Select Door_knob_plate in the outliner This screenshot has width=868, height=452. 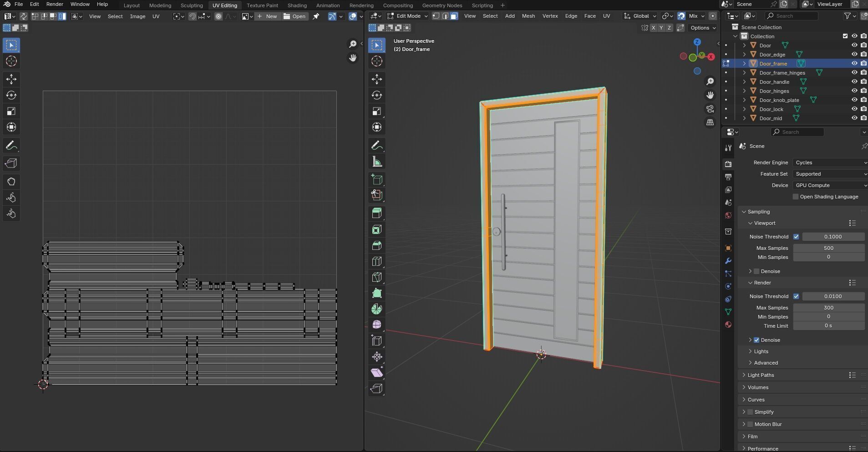(779, 100)
